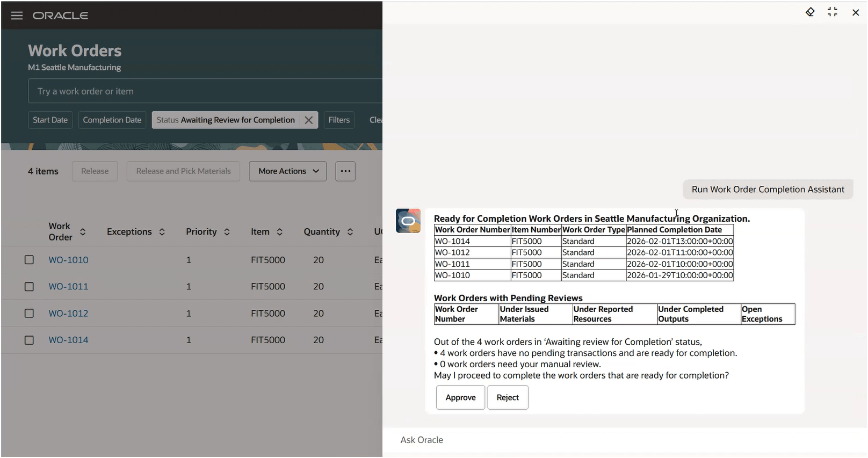Click the date 2026-02-01T10:00:00+00:00
Viewport: 868px width, 458px height.
coord(680,264)
